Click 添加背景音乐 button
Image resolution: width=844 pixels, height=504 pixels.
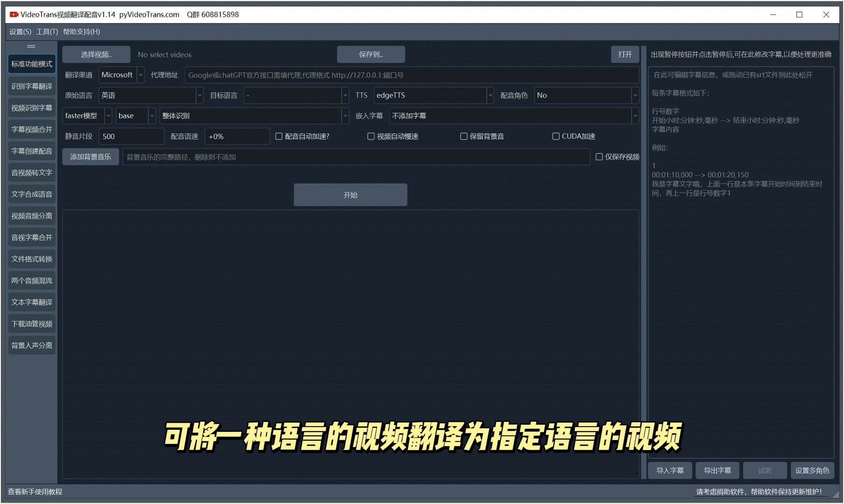coord(91,157)
